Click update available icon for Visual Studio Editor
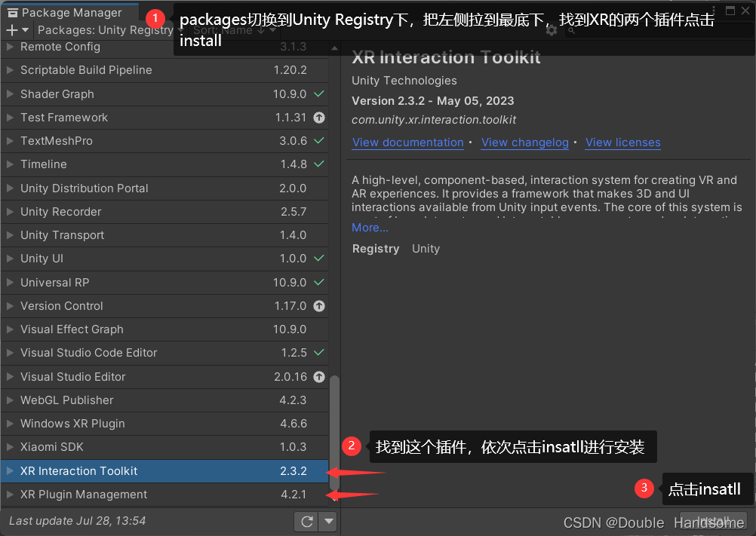756x536 pixels. (x=319, y=377)
